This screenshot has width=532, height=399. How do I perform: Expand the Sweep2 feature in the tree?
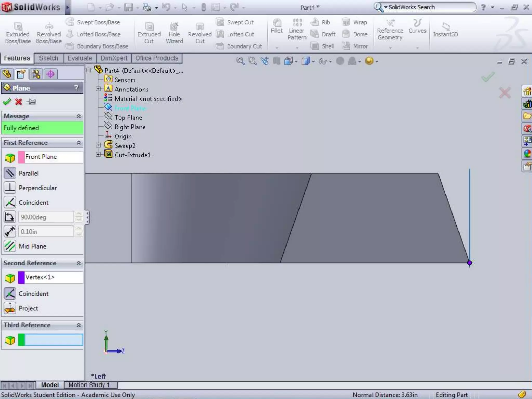98,145
